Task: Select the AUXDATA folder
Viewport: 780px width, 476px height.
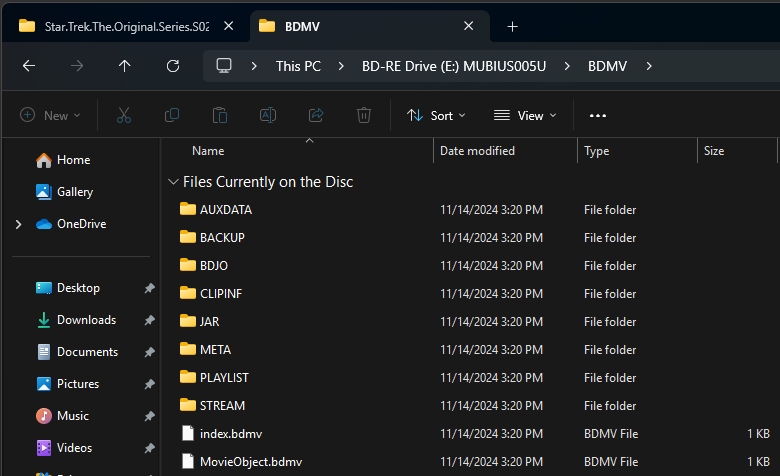Action: 226,210
